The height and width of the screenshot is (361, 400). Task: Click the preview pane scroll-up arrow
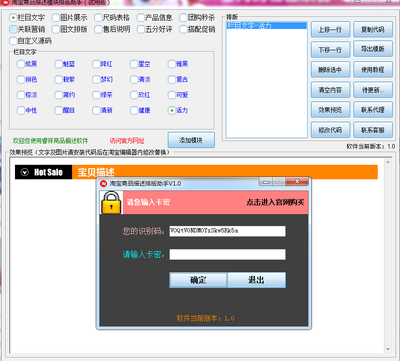tap(388, 162)
